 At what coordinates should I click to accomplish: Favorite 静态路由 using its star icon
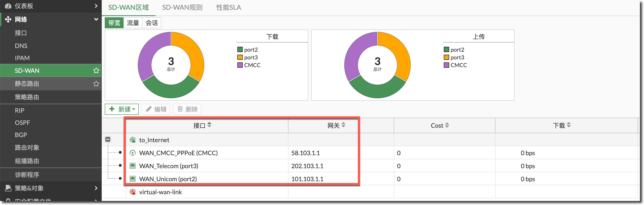pyautogui.click(x=96, y=84)
